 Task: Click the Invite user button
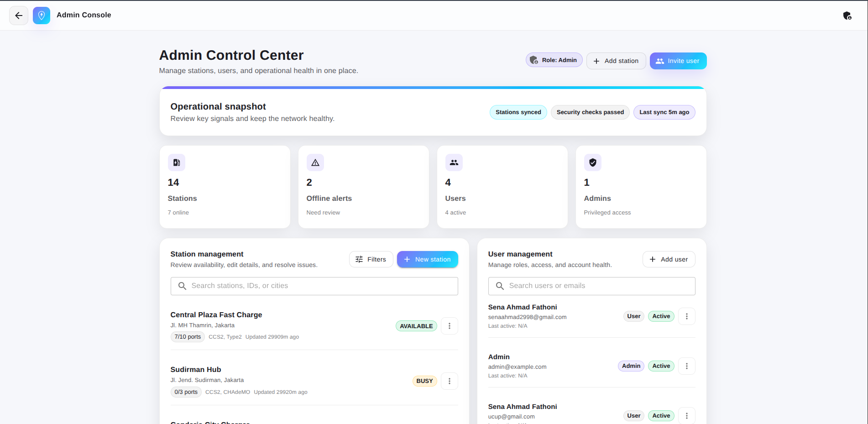click(678, 61)
